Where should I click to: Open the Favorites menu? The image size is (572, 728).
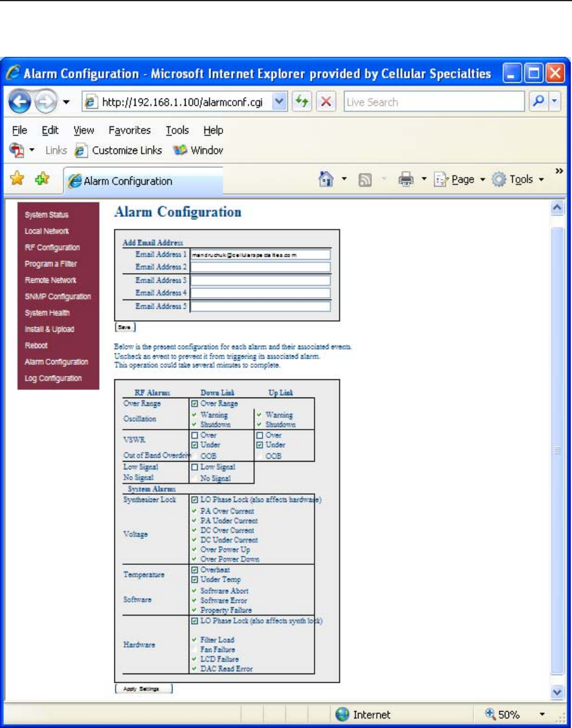click(x=130, y=130)
